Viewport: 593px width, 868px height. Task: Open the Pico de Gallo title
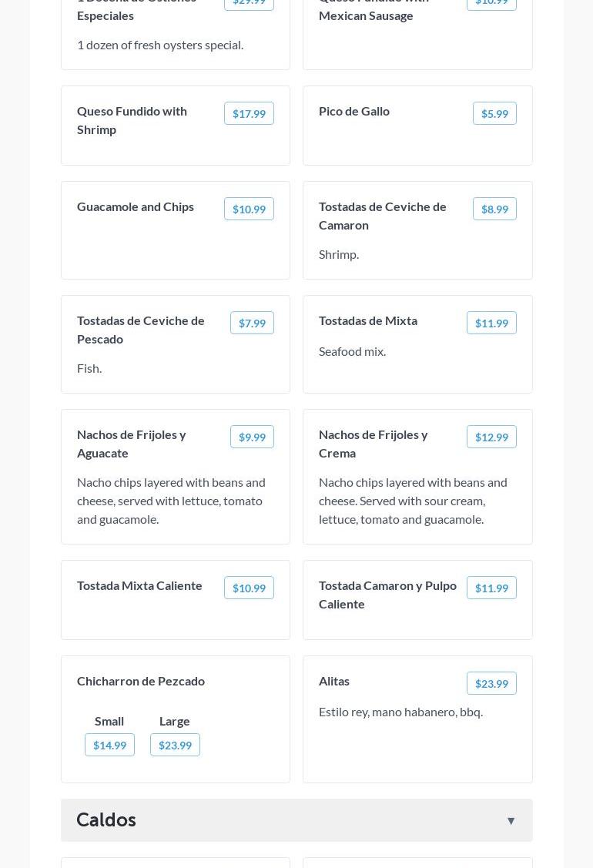pyautogui.click(x=353, y=111)
